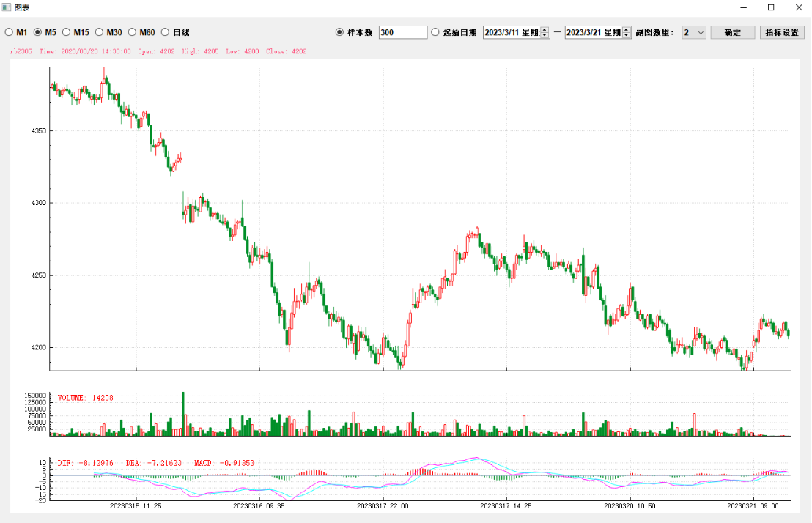Increase the end date using up arrow
The height and width of the screenshot is (523, 812).
tap(627, 29)
